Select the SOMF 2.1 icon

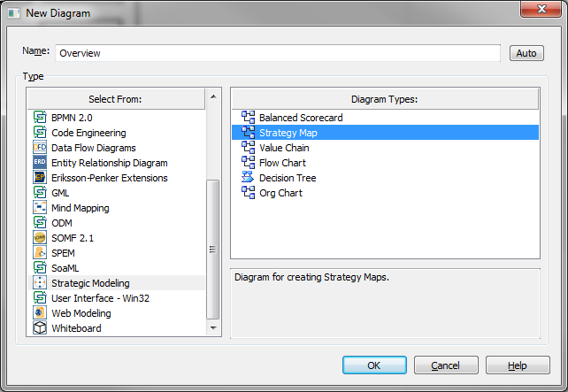tap(40, 238)
